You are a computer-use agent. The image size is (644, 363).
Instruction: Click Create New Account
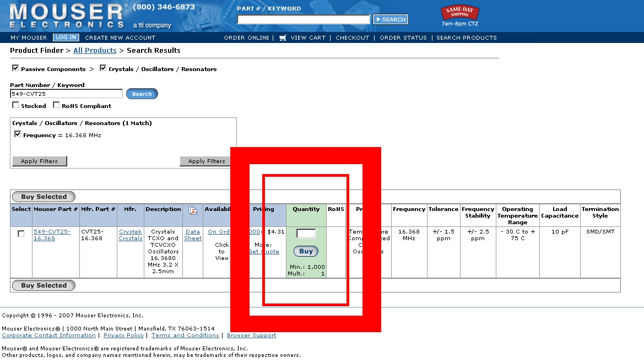pyautogui.click(x=120, y=38)
